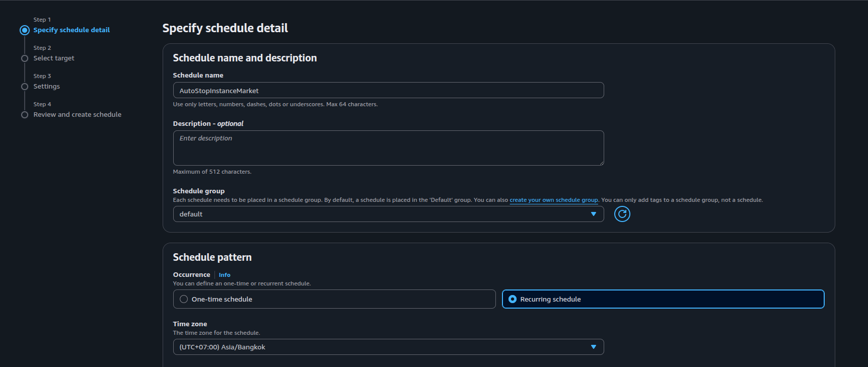Click the refresh schedule groups icon
This screenshot has height=367, width=868.
pyautogui.click(x=622, y=214)
